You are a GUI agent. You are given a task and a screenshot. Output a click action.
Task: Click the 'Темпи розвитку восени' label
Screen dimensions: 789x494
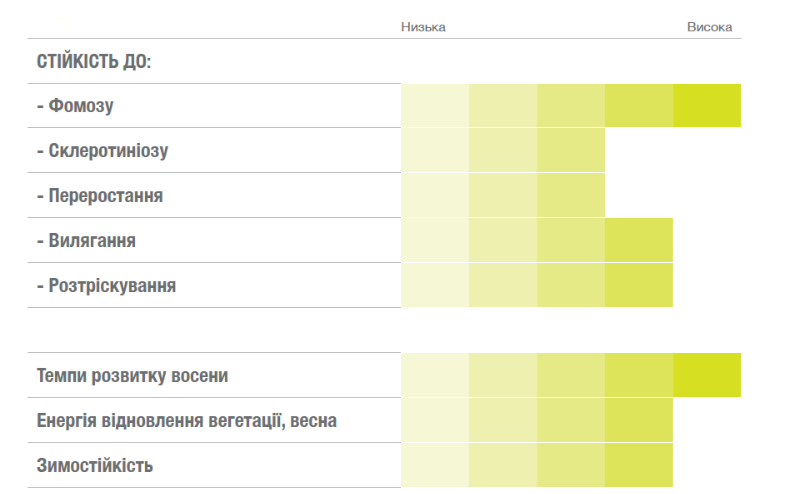(x=132, y=376)
